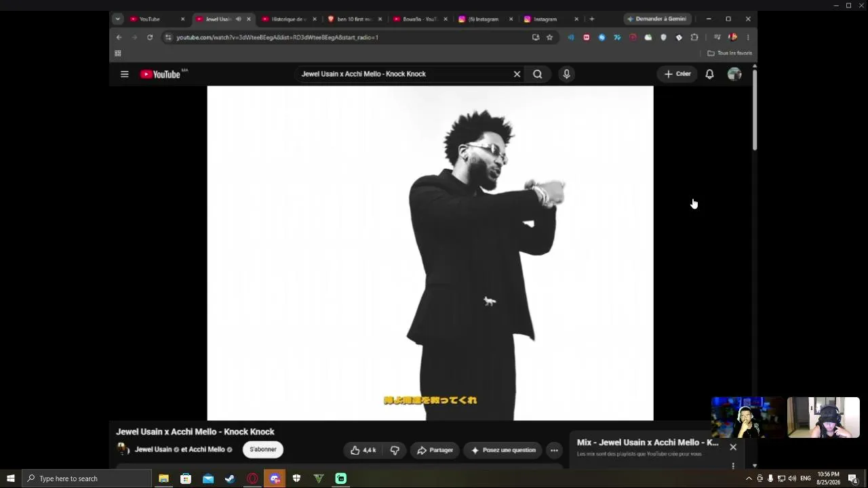868x488 pixels.
Task: Open the Mail app from the taskbar
Action: (x=208, y=479)
